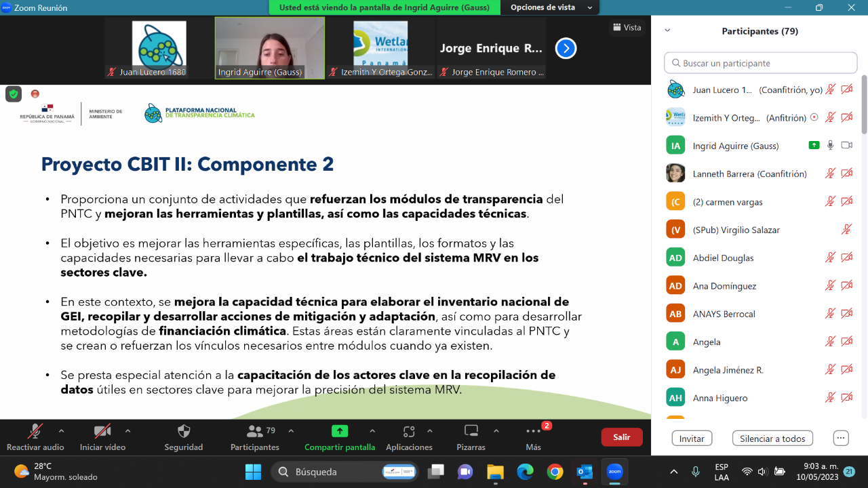Click the recording dot icon beside Izemith Anfitrión
The width and height of the screenshot is (868, 488).
(814, 117)
